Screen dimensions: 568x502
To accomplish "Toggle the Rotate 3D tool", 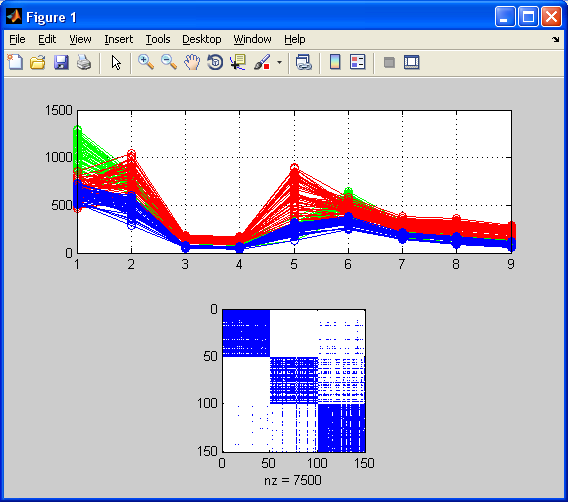I will coord(215,62).
